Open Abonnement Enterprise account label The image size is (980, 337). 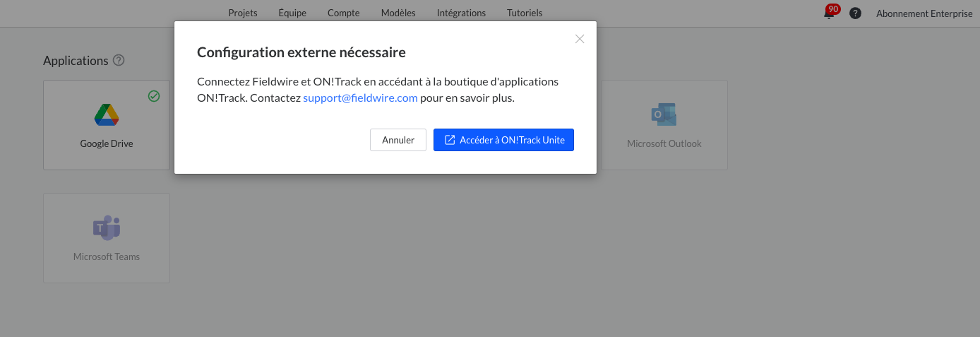[x=924, y=13]
